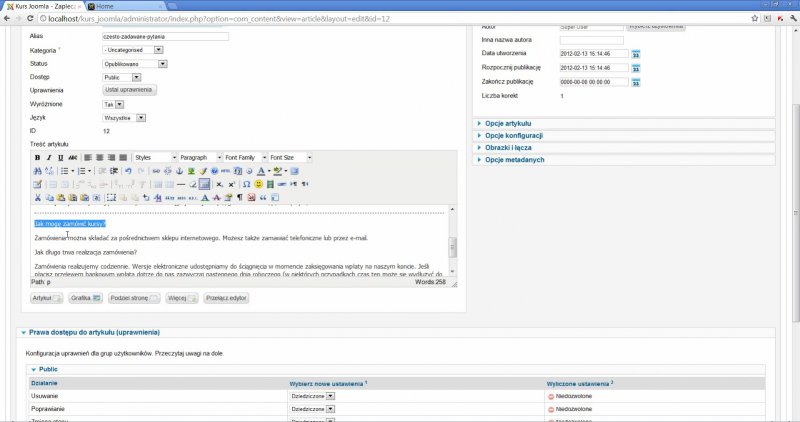Open calendar picker for Data utworzenia

click(x=635, y=53)
